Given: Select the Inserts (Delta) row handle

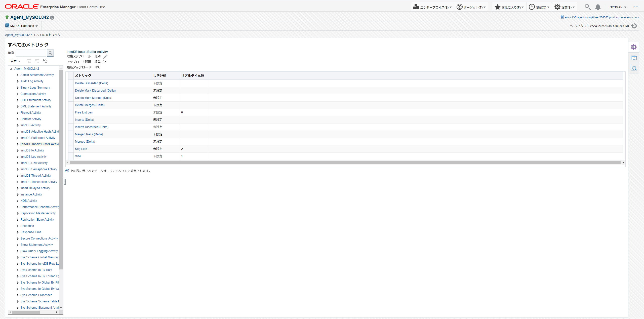Looking at the screenshot, I should [x=71, y=120].
